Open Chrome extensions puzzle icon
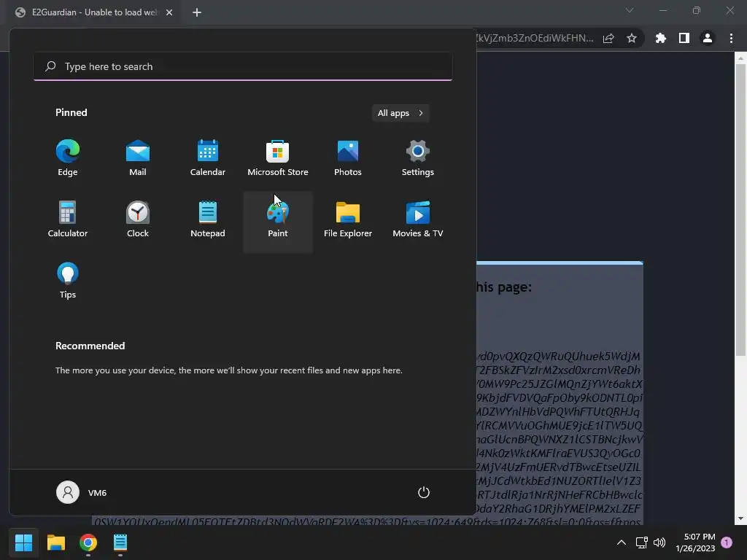This screenshot has height=560, width=747. [660, 39]
